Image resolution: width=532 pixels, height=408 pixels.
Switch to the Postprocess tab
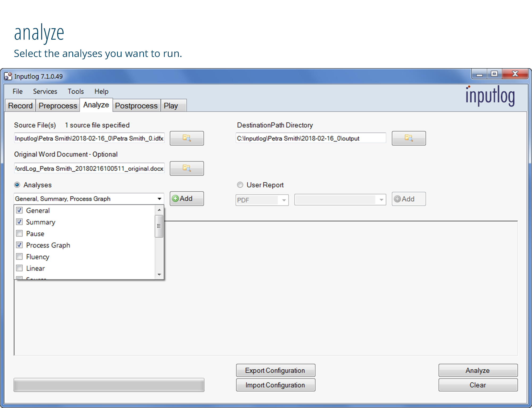point(136,106)
